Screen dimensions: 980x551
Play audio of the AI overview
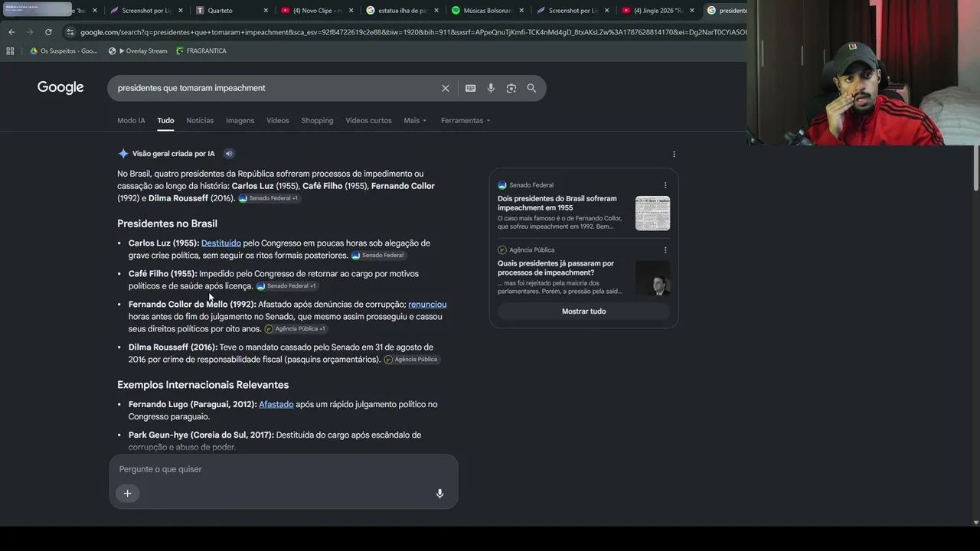(229, 154)
